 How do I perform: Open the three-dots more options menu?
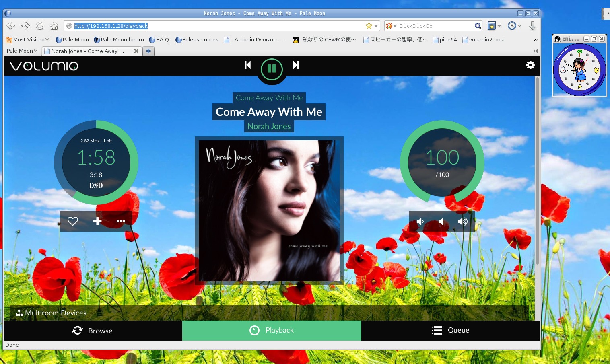click(x=121, y=221)
